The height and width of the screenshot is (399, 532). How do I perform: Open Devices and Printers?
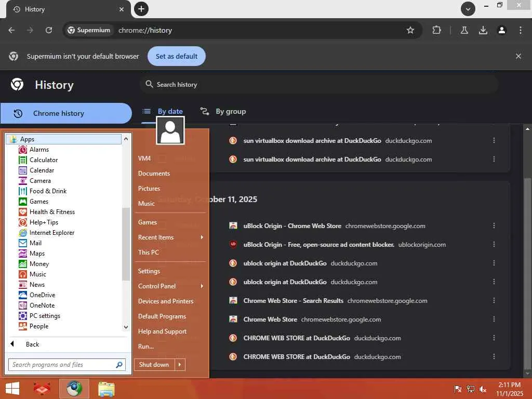(166, 301)
